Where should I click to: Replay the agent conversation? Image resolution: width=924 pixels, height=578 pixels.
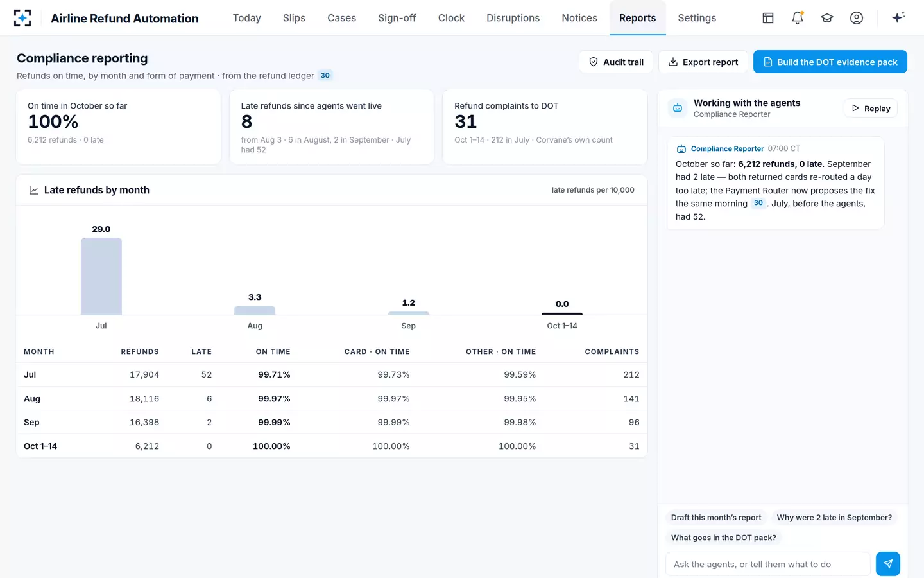(x=871, y=109)
